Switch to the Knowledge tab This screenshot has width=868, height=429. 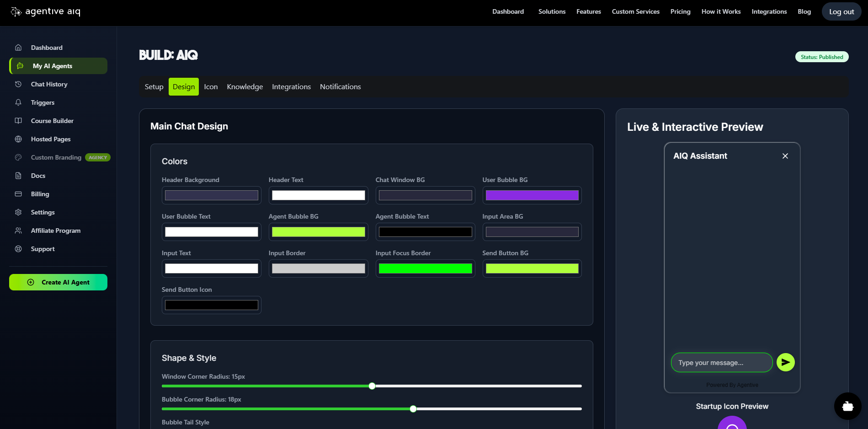[245, 86]
